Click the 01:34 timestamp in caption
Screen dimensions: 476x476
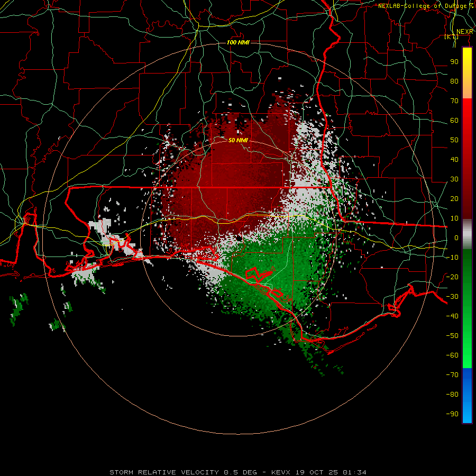point(354,472)
